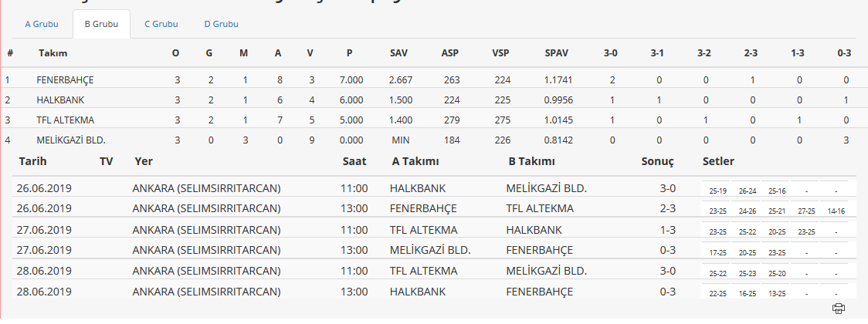Select TFL ALTEKMA in the standings
Screen dimensions: 868x324
point(66,120)
